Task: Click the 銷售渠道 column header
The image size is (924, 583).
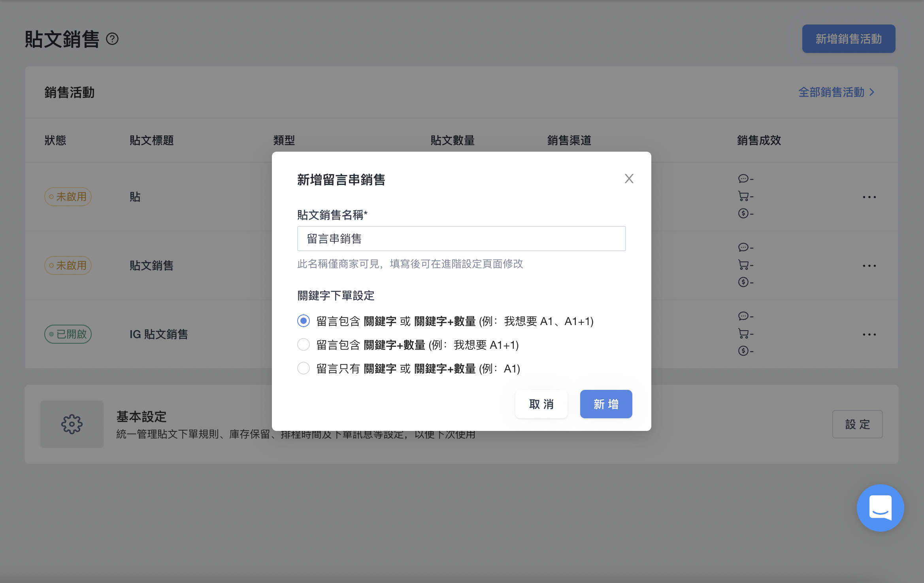Action: [569, 140]
